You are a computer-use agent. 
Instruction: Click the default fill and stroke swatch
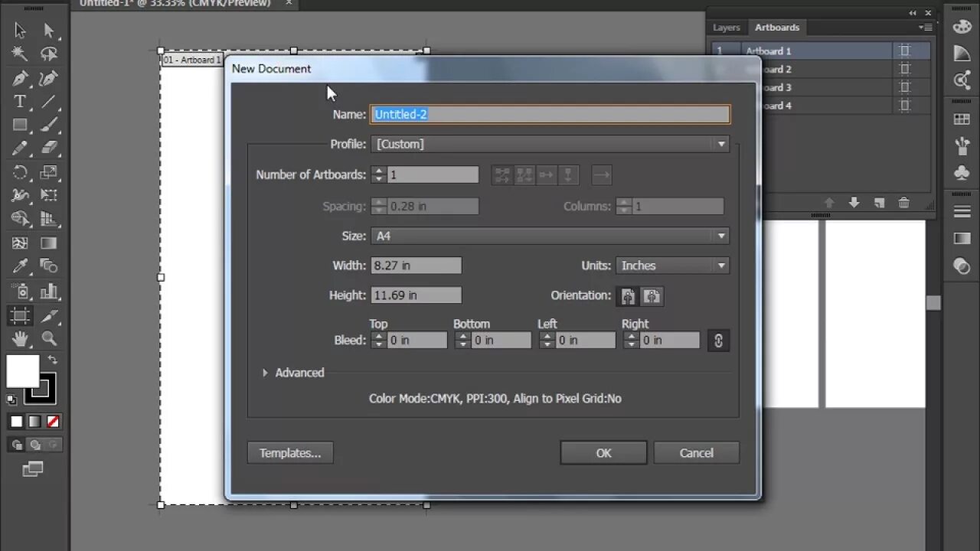tap(11, 399)
